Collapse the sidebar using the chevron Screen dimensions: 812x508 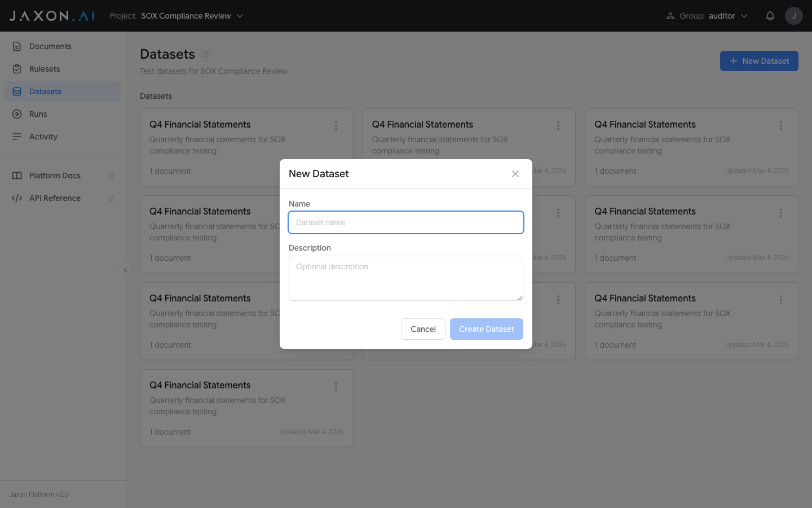125,270
